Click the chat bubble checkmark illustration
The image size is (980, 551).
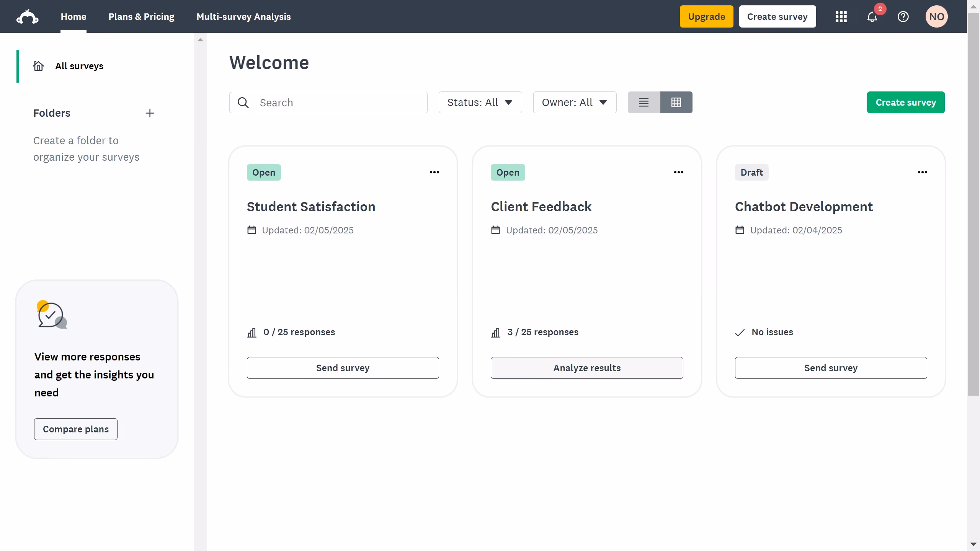[x=52, y=315]
